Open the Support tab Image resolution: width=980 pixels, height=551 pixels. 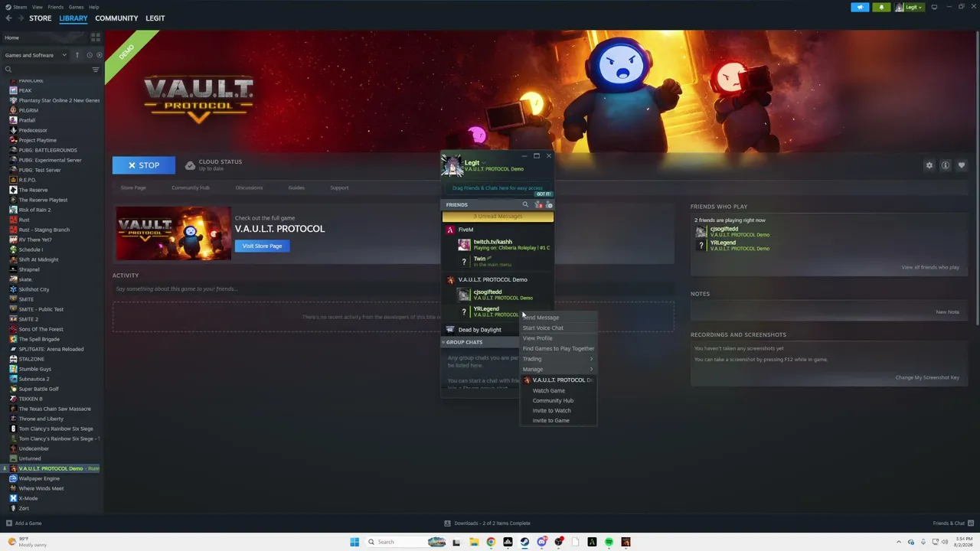pyautogui.click(x=339, y=187)
